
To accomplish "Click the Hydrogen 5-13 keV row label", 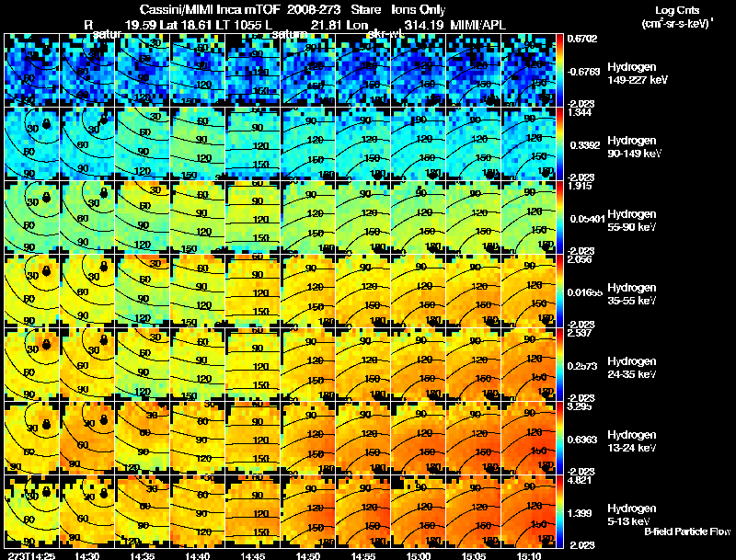I will [632, 515].
